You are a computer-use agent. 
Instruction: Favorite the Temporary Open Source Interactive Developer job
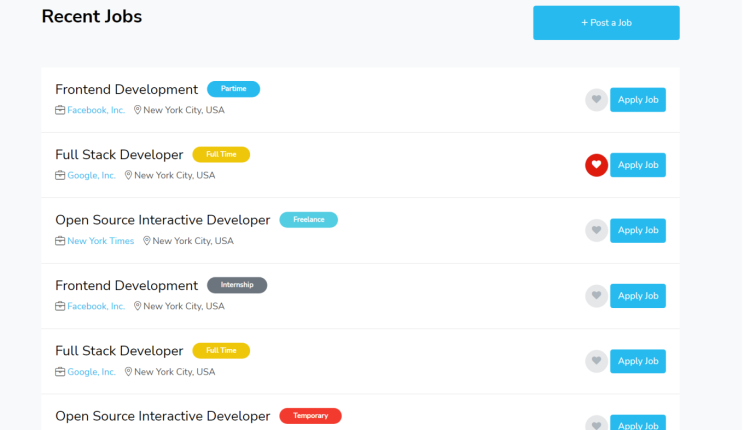pyautogui.click(x=596, y=423)
